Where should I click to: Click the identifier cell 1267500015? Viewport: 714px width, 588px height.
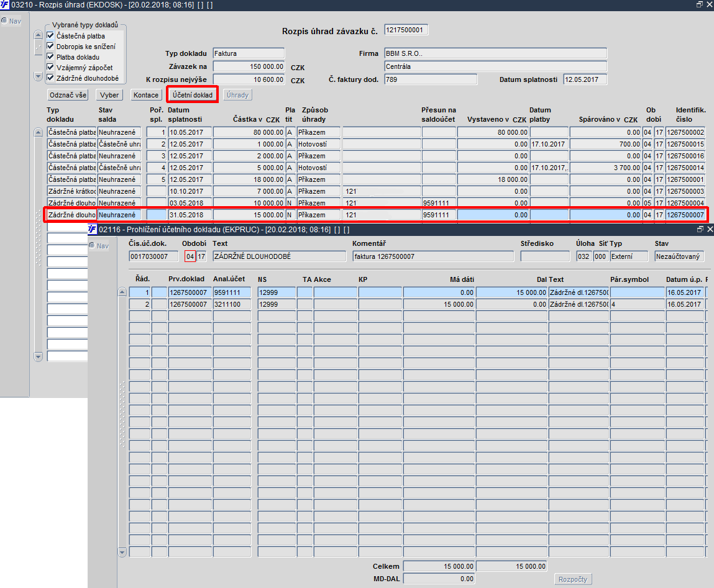(x=685, y=144)
